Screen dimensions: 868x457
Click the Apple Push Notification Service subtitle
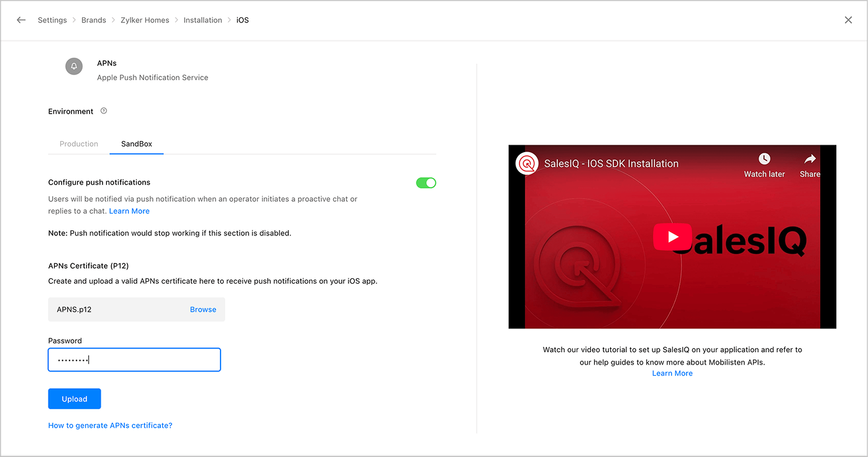tap(153, 78)
